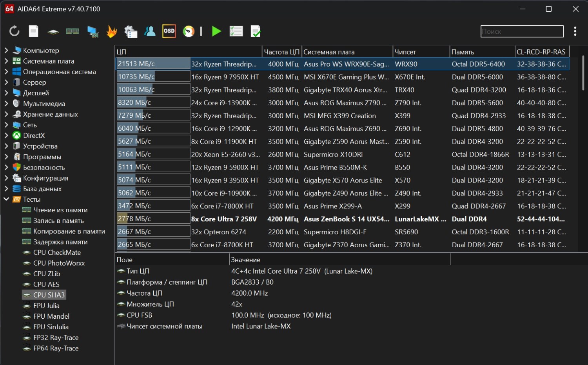Click the user accounts toolbar icon
The width and height of the screenshot is (588, 365).
point(150,31)
